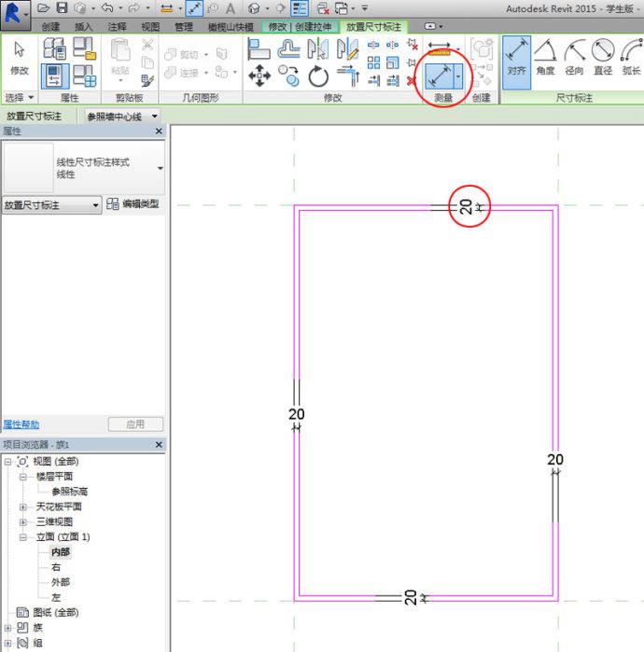The image size is (644, 652).
Task: Click the Rotate tool in Modify panel
Action: [x=318, y=76]
